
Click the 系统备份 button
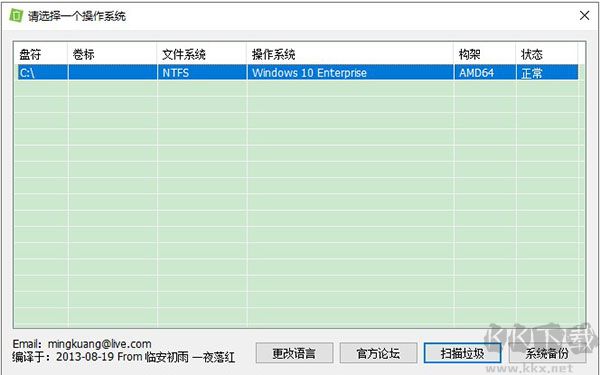(547, 353)
